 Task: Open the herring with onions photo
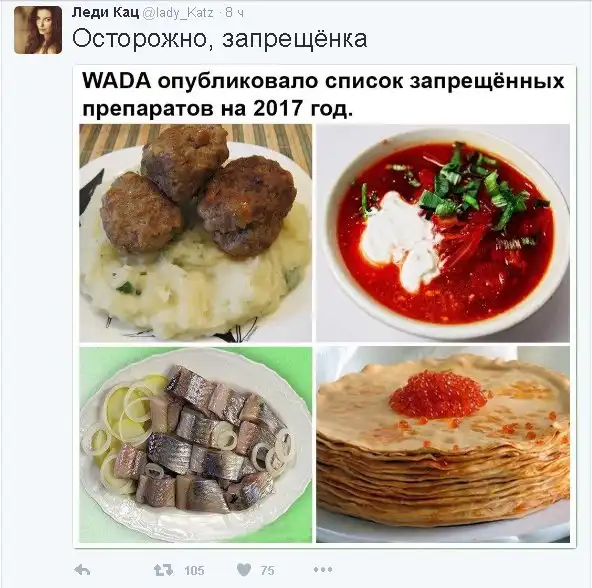pos(196,444)
